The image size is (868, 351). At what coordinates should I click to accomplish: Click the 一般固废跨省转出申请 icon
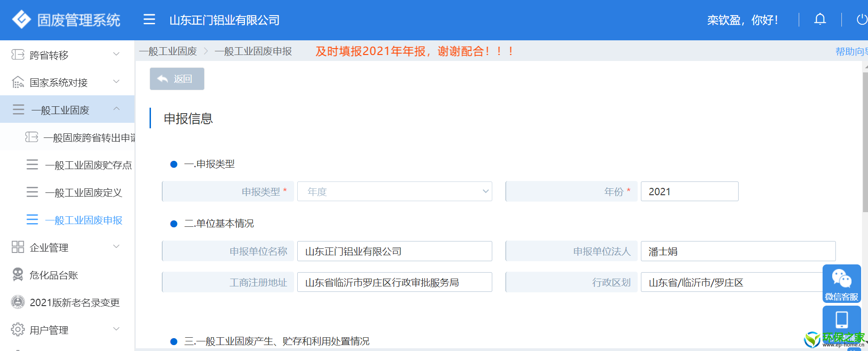pyautogui.click(x=32, y=137)
